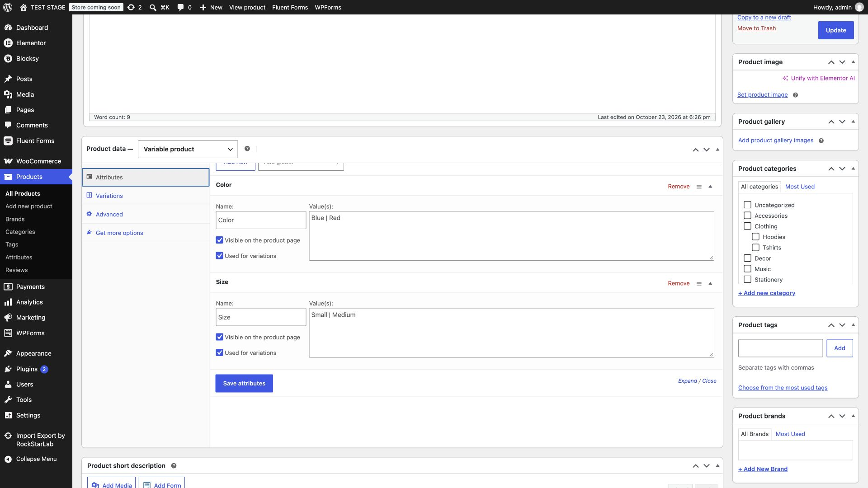Image resolution: width=868 pixels, height=488 pixels.
Task: Click the Update button
Action: [836, 30]
